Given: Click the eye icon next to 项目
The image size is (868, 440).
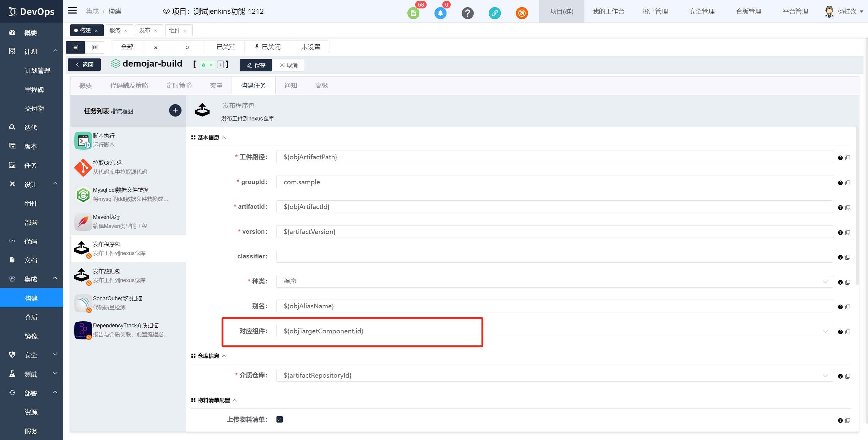Looking at the screenshot, I should click(166, 11).
